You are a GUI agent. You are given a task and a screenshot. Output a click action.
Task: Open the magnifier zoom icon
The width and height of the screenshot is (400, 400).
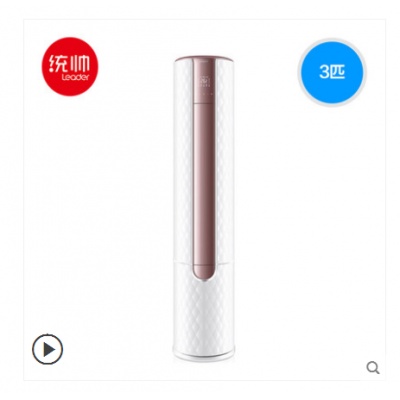tap(373, 368)
